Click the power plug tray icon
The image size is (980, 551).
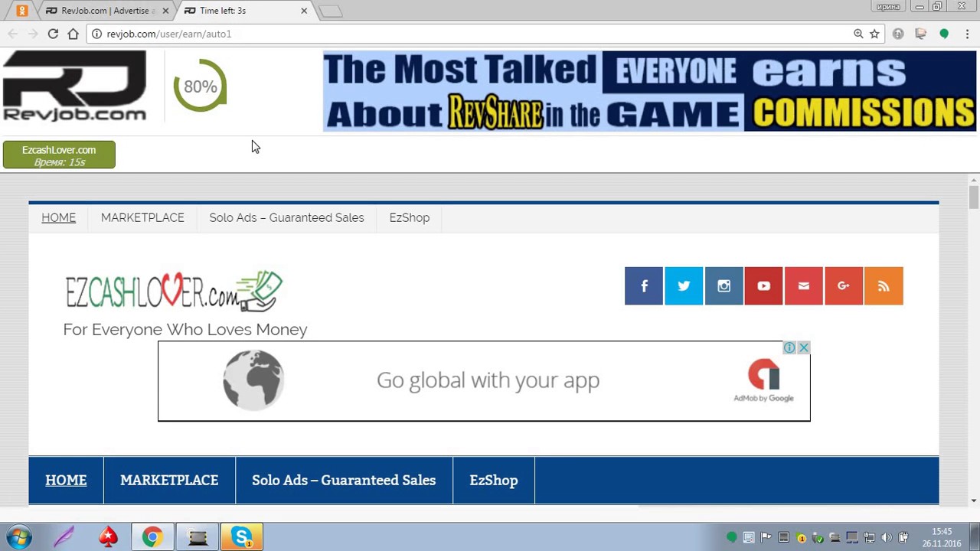(x=903, y=537)
